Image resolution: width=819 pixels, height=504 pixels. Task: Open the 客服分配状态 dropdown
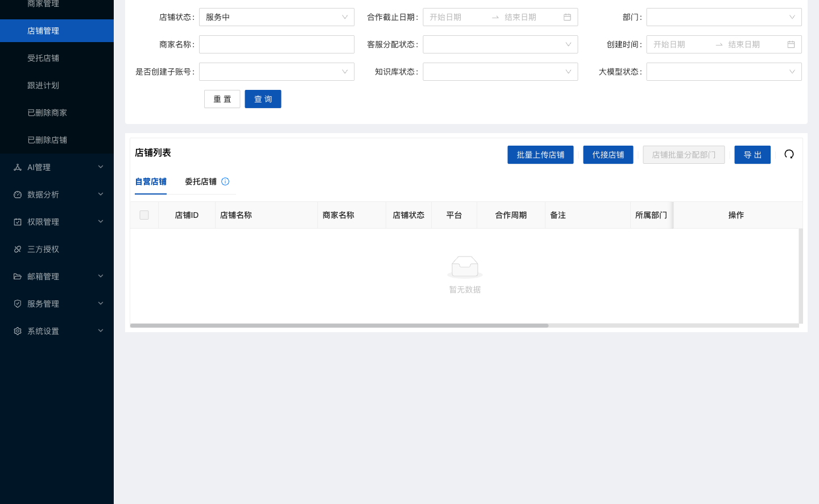pos(500,44)
